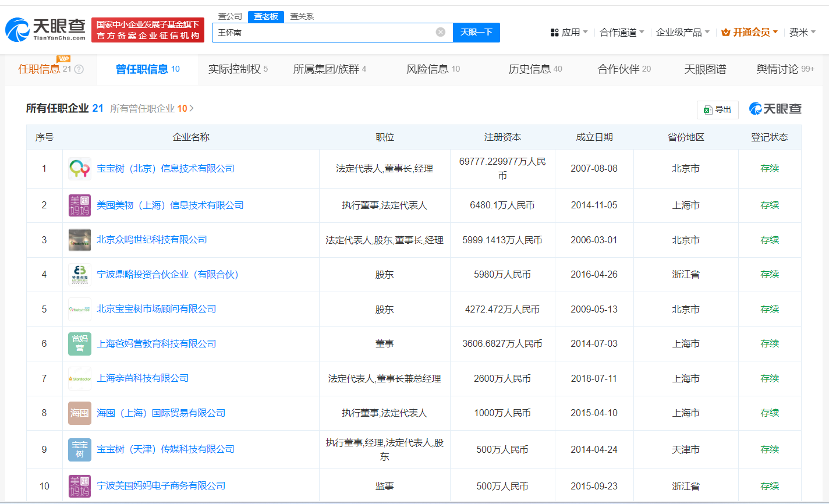Click the 天眼一下 search button
The image size is (829, 504).
tap(476, 33)
